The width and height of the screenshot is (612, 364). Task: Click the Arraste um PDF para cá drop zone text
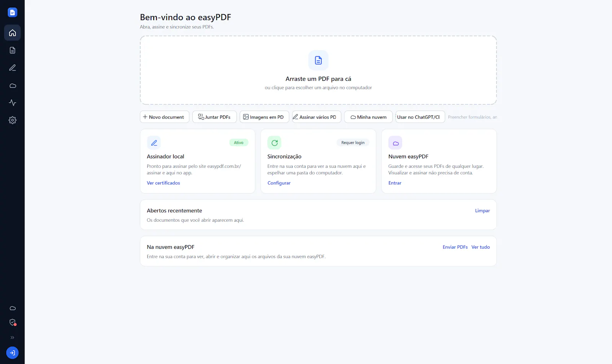coord(318,79)
